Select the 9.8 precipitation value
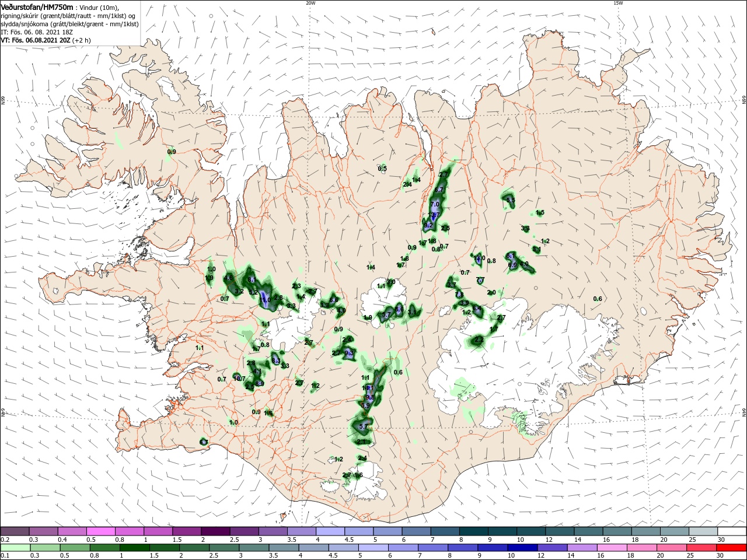This screenshot has height=560, width=747. [369, 397]
